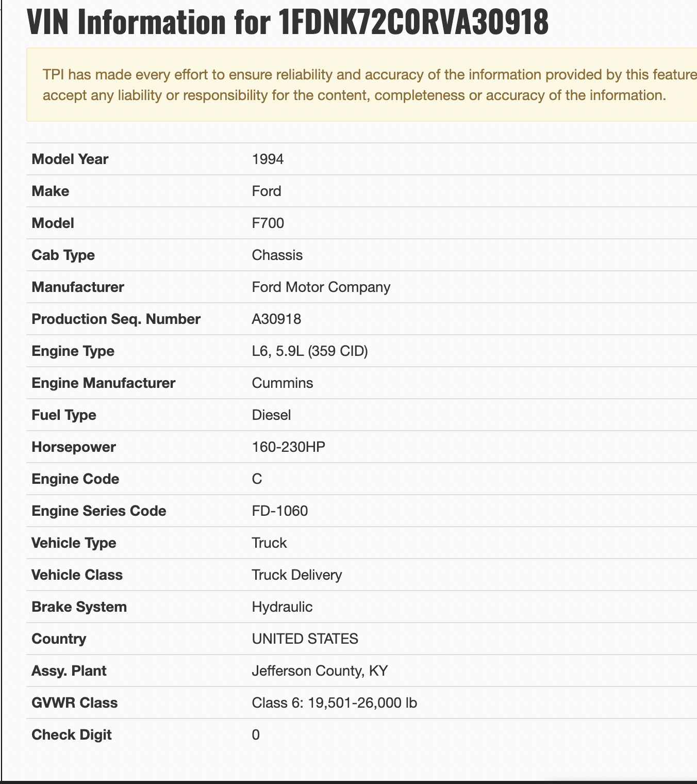The height and width of the screenshot is (784, 697).
Task: Click the TPI disclaimer notice text
Action: click(361, 85)
